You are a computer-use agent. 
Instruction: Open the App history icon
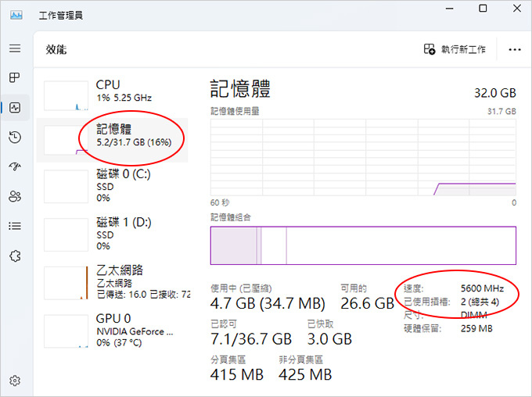(x=15, y=138)
